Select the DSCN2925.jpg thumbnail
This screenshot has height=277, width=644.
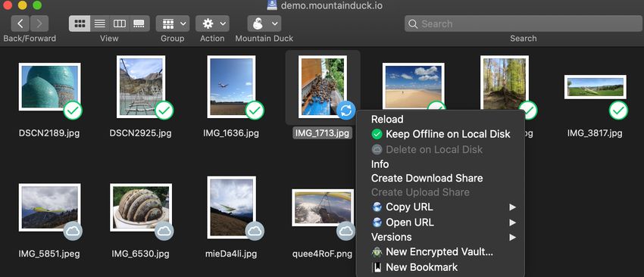pyautogui.click(x=141, y=86)
